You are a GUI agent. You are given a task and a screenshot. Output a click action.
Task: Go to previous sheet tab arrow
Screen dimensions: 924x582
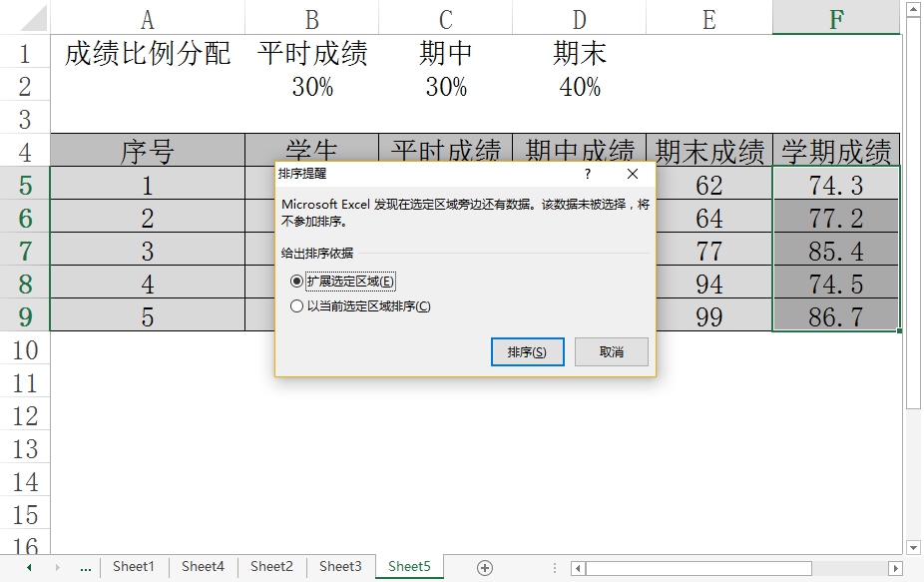[29, 568]
